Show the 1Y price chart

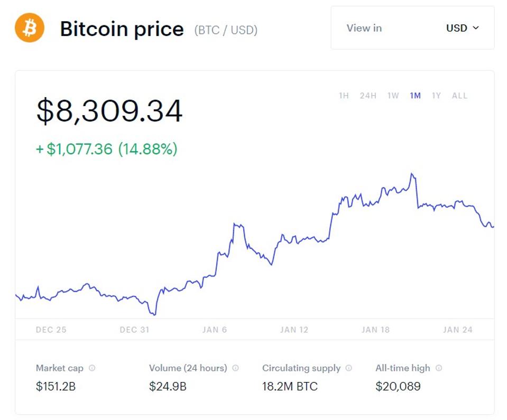(x=436, y=96)
